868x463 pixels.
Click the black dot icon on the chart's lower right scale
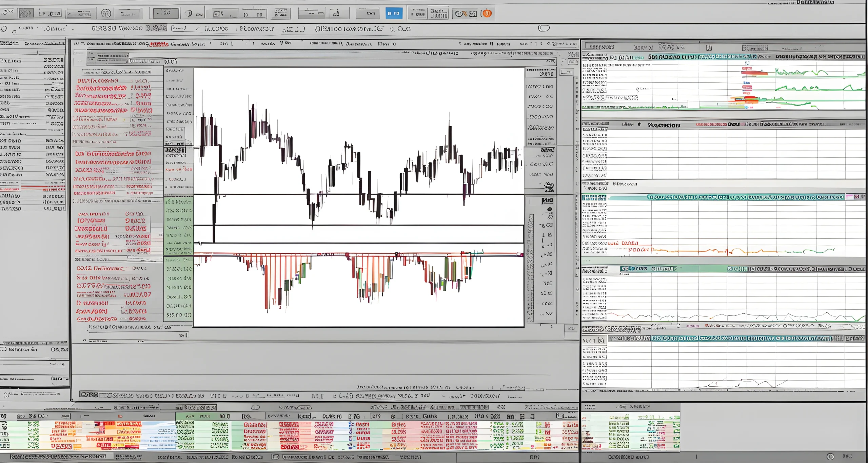[x=550, y=209]
